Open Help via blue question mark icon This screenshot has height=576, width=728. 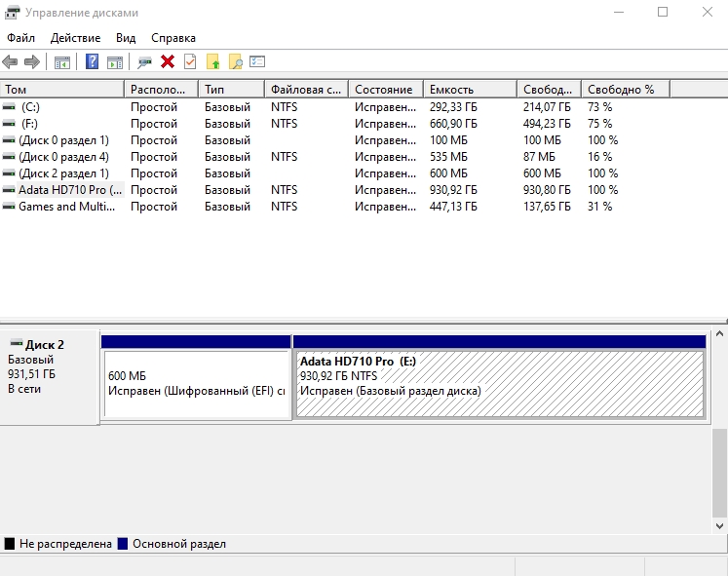pos(93,62)
